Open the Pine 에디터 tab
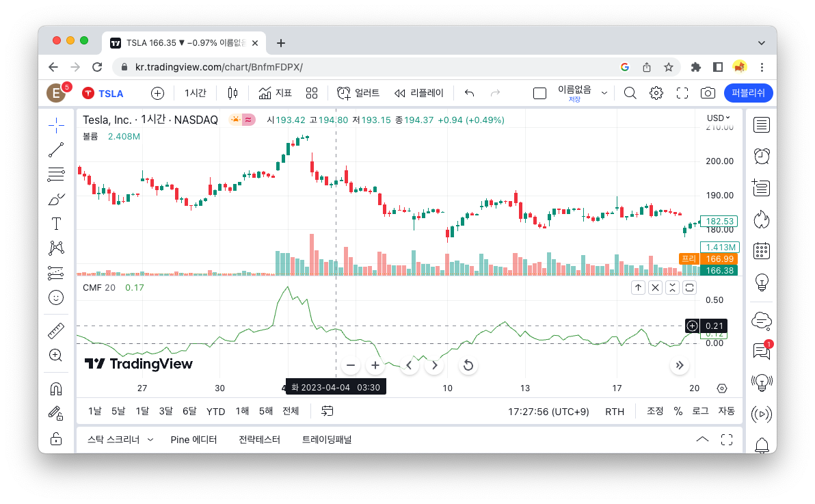This screenshot has height=504, width=815. click(x=193, y=440)
